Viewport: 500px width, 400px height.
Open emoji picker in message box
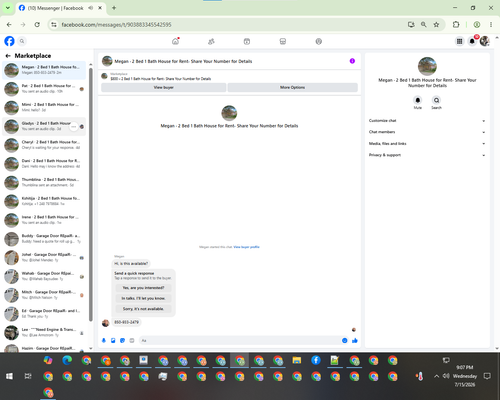pyautogui.click(x=345, y=340)
